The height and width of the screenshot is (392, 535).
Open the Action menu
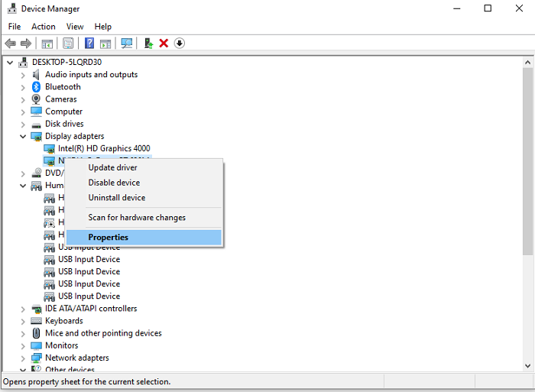(44, 27)
